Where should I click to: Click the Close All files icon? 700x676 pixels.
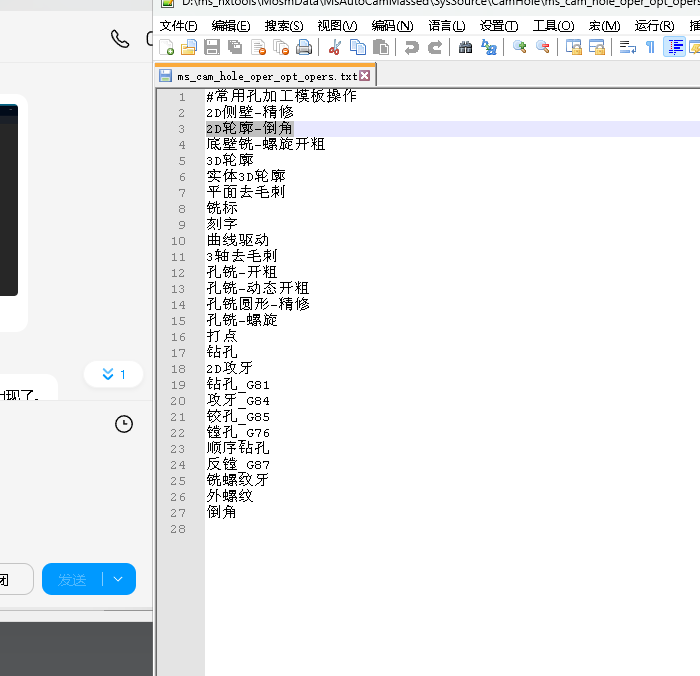coord(281,47)
